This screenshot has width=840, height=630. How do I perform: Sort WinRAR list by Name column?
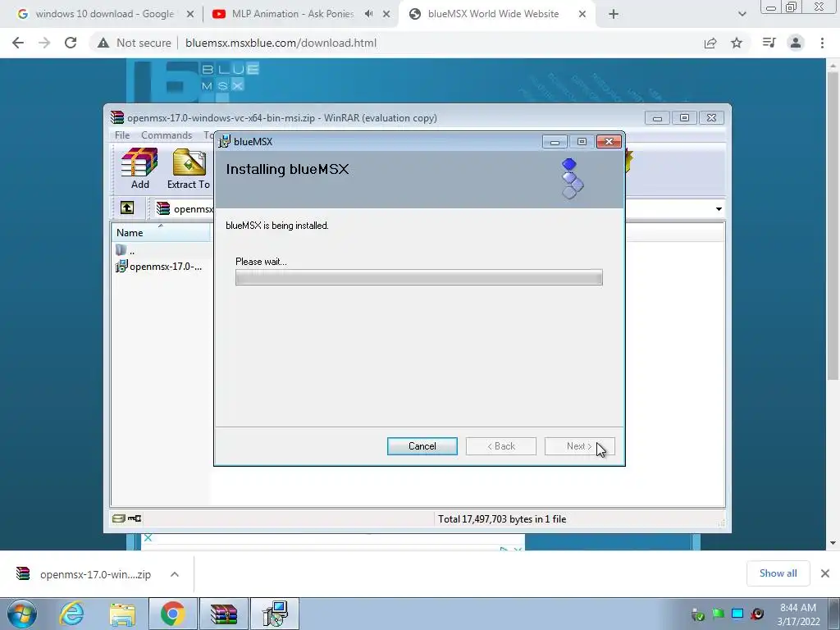pos(161,232)
